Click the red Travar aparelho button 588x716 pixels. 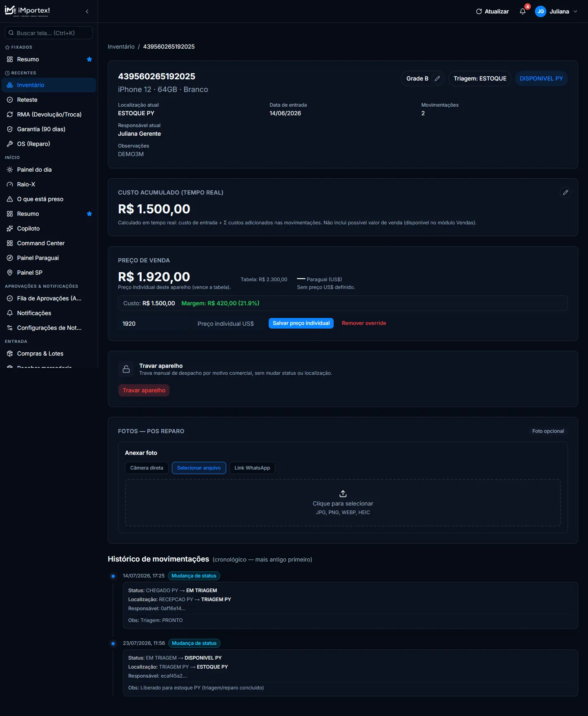tap(144, 390)
